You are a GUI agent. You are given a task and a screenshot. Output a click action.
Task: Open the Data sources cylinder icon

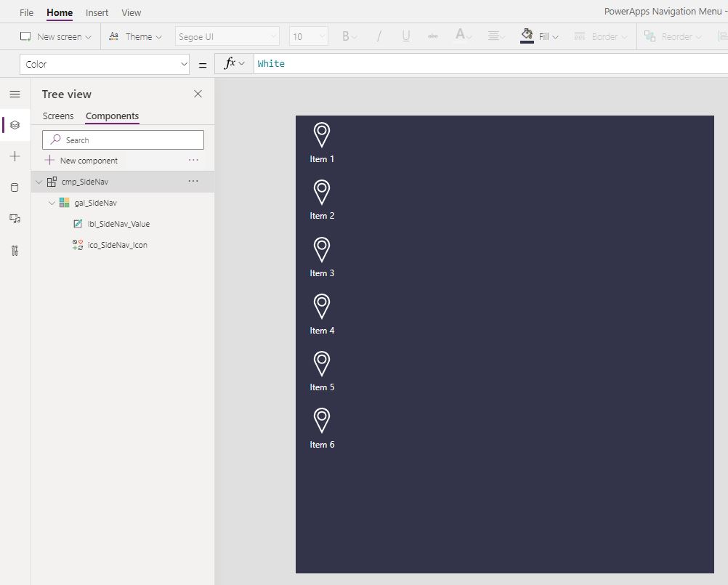(x=15, y=187)
